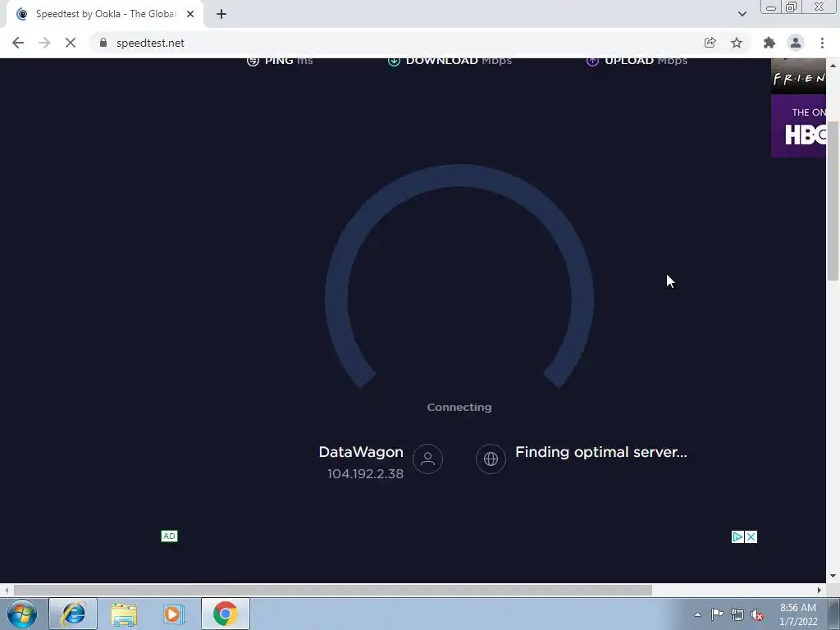This screenshot has width=840, height=630.
Task: Click the horizontal scrollbar thumb
Action: (x=333, y=591)
